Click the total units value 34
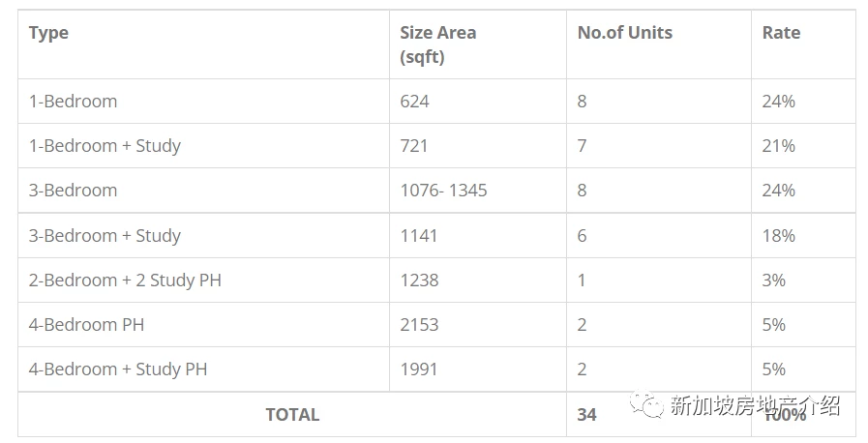This screenshot has height=443, width=868. point(586,415)
